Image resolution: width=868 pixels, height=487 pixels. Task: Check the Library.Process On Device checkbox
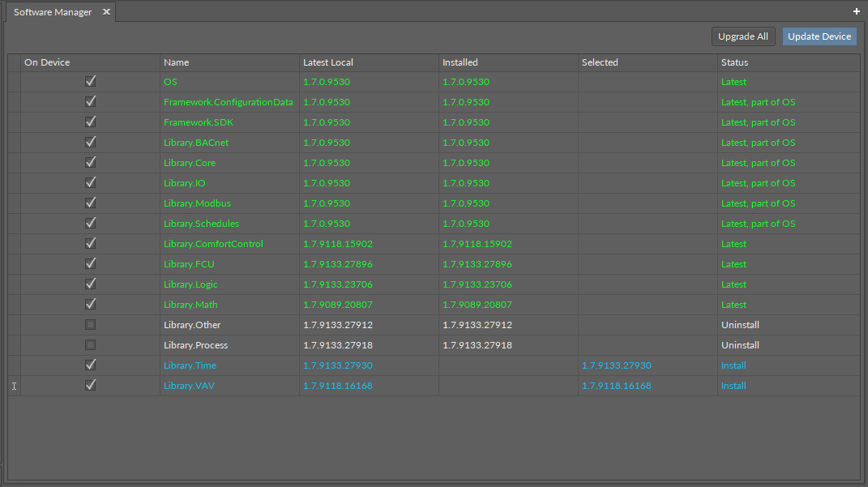click(91, 345)
